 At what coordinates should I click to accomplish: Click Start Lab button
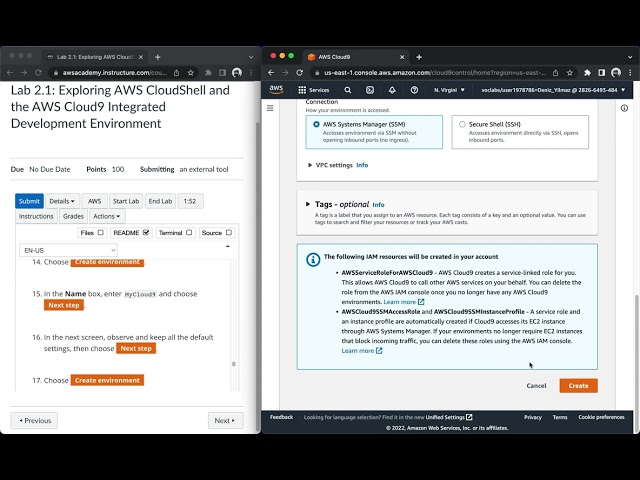click(x=126, y=201)
